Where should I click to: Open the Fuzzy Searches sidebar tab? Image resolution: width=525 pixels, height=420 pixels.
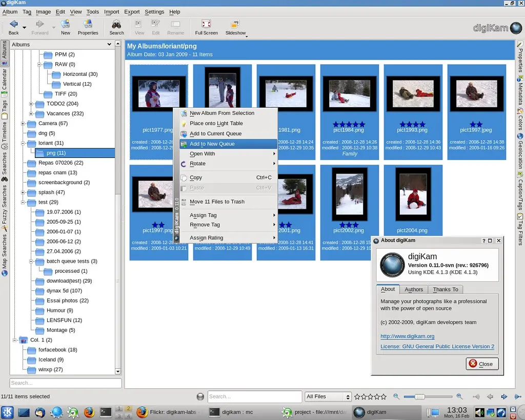(x=4, y=208)
